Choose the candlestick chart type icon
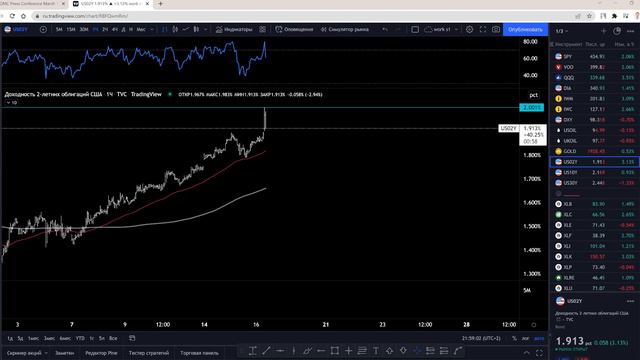The image size is (640, 360). (x=175, y=29)
